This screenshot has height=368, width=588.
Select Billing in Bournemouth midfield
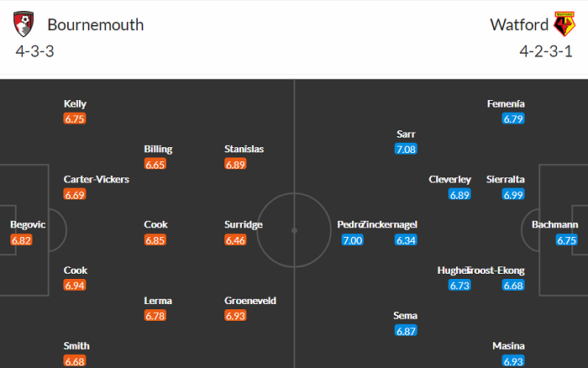click(x=158, y=149)
